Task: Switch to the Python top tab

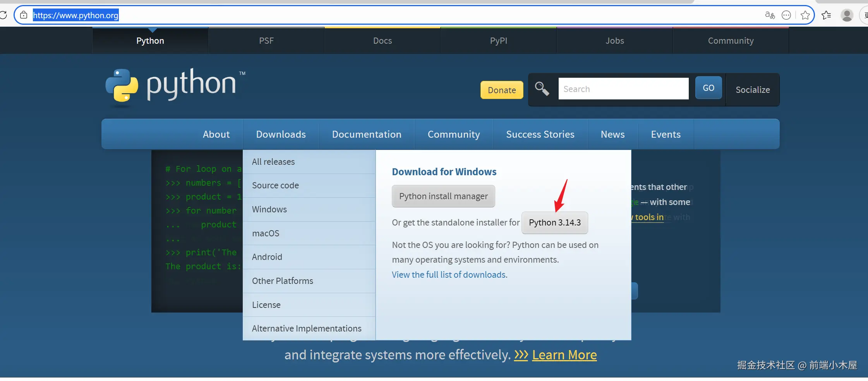Action: coord(150,41)
